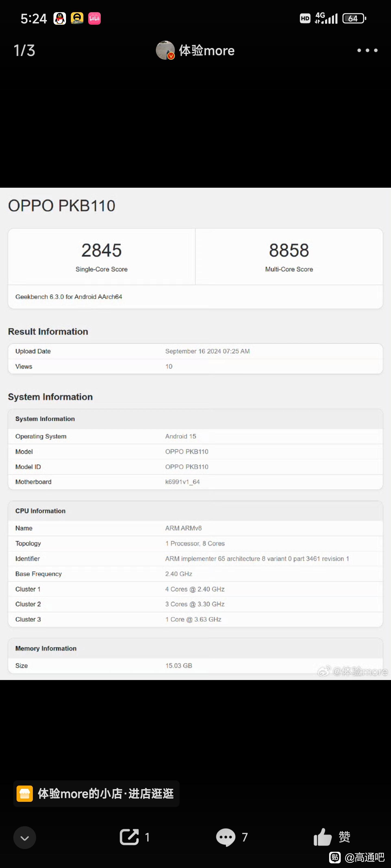Tap the ARM implementer 65 identifier value
Image resolution: width=391 pixels, height=868 pixels.
click(257, 559)
